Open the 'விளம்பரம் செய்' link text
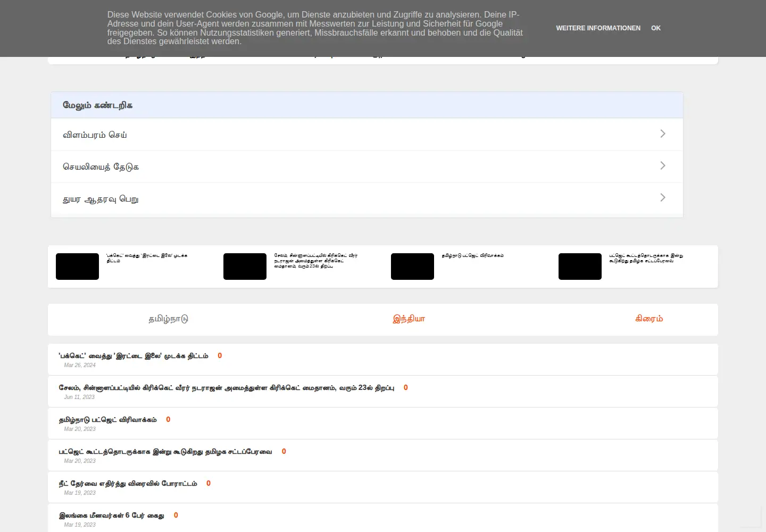This screenshot has width=766, height=532. pyautogui.click(x=95, y=135)
